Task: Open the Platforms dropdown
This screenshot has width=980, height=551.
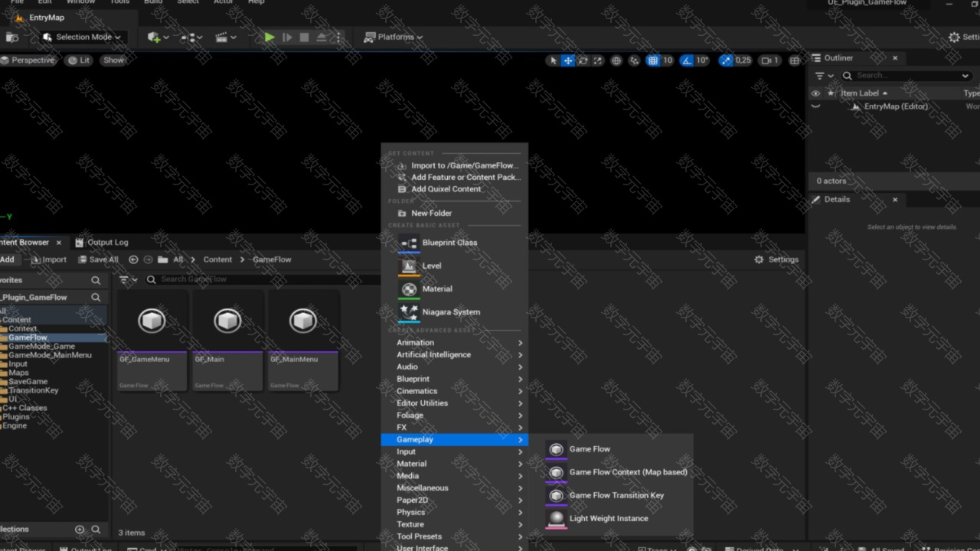Action: point(393,37)
